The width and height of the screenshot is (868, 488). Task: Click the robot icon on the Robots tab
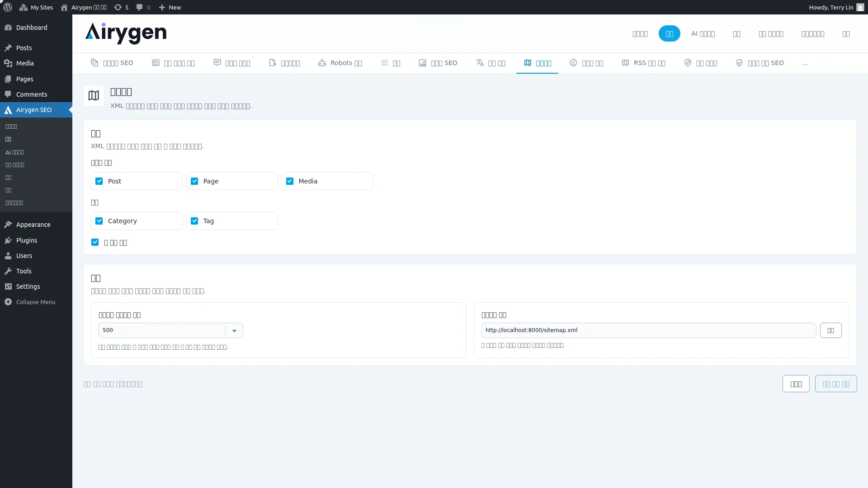(322, 63)
